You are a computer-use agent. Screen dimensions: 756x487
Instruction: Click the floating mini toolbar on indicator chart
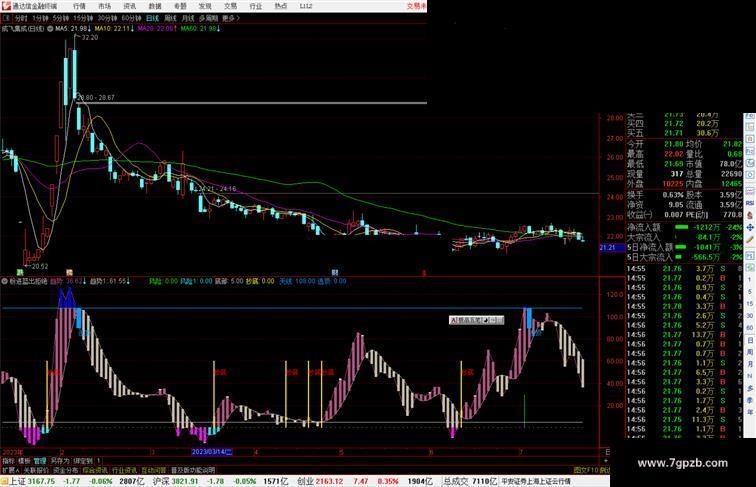pyautogui.click(x=476, y=320)
